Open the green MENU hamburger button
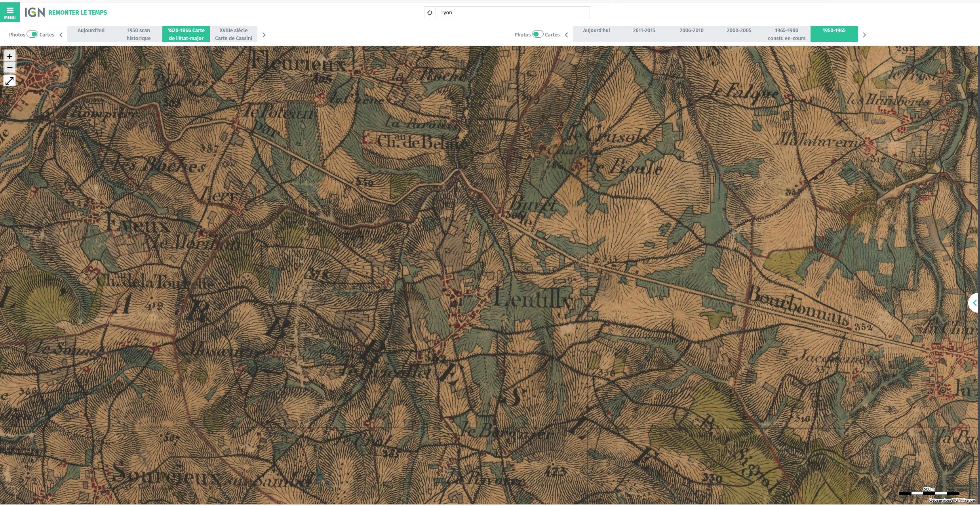Viewport: 980px width, 506px height. click(x=10, y=12)
